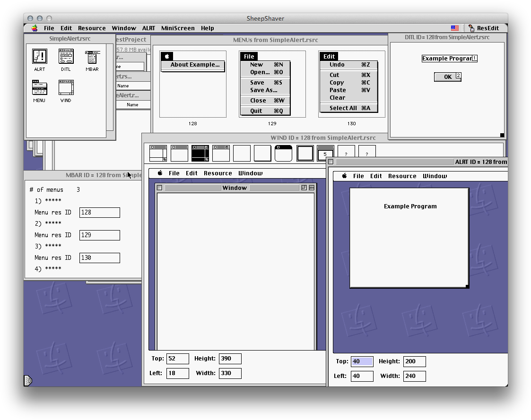
Task: Select the standard document window style icon
Action: tap(158, 152)
